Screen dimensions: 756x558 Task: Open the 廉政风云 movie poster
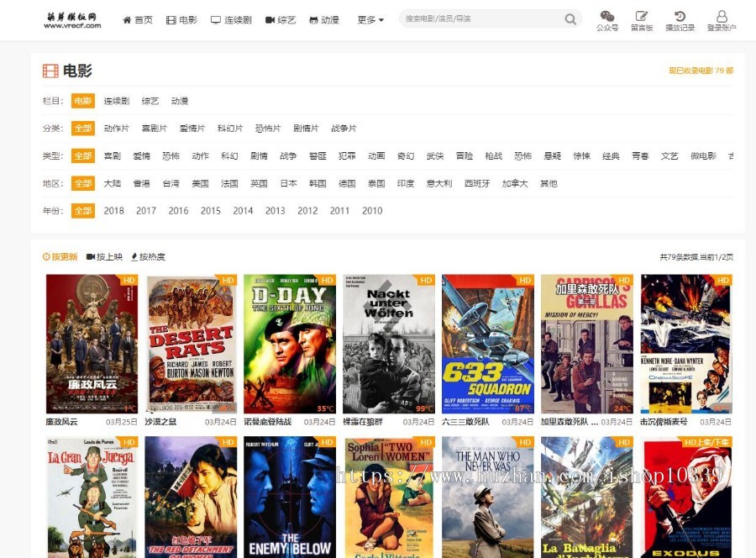[x=92, y=344]
